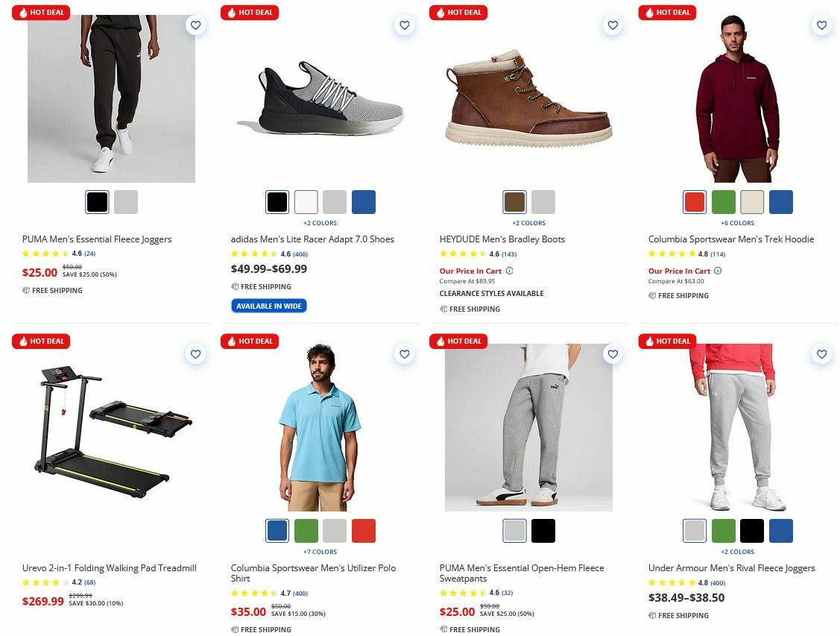This screenshot has height=636, width=840.
Task: Click the heart icon on HEYDUDE Bradley Boots
Action: tap(613, 25)
